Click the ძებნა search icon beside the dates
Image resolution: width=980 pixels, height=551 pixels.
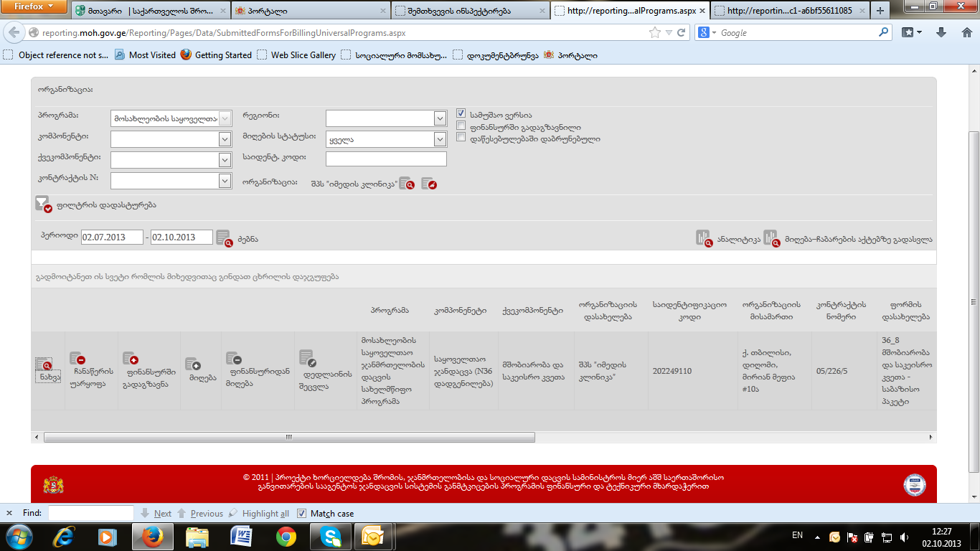(225, 238)
